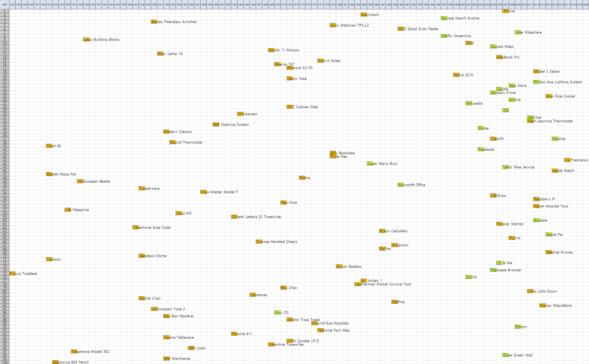Screen dimensions: 589x364
Task: Click the 1927 year column header
Action: coord(12,5)
